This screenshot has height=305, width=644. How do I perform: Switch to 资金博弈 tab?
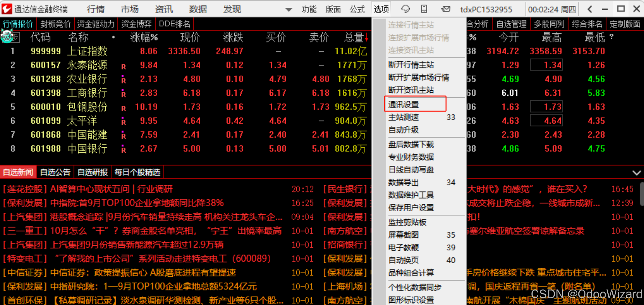point(136,24)
